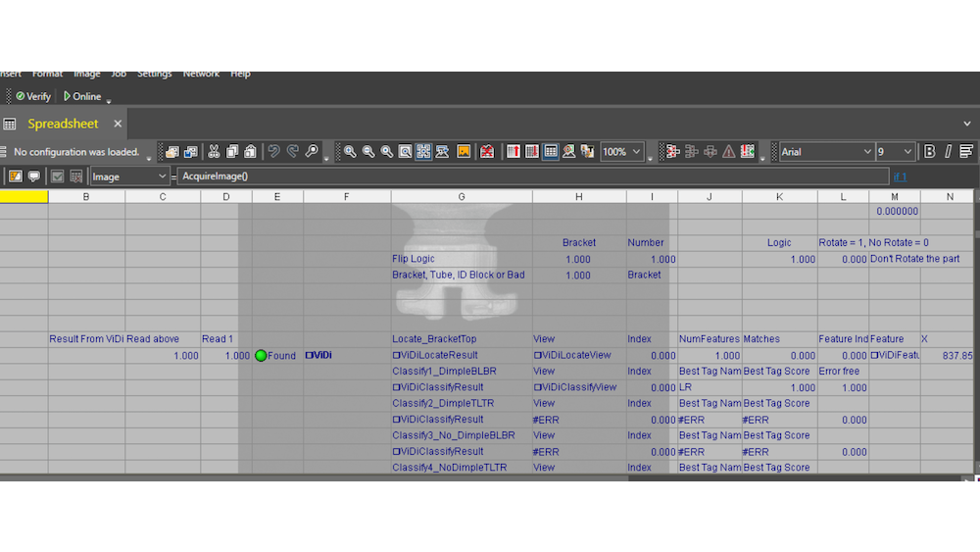Viewport: 980px width, 552px height.
Task: Expand the dependency toolbar overflow arrow
Action: click(762, 159)
